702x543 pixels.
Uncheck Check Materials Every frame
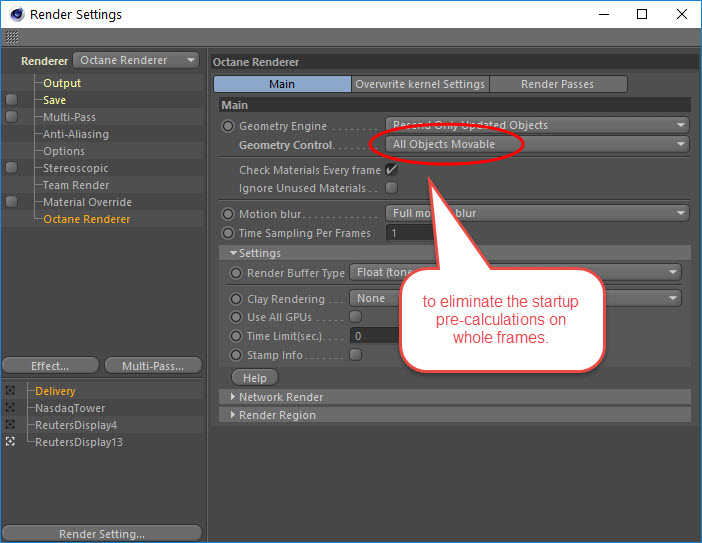click(x=392, y=170)
